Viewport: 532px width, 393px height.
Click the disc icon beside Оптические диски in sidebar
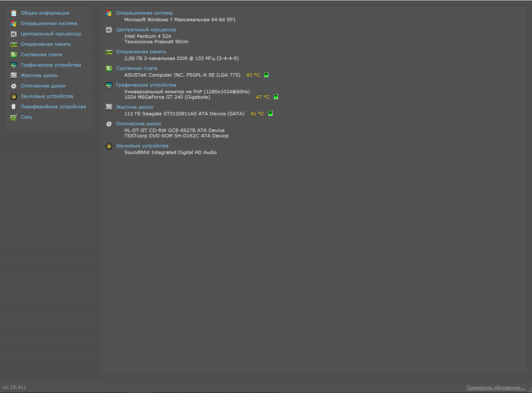(x=14, y=86)
